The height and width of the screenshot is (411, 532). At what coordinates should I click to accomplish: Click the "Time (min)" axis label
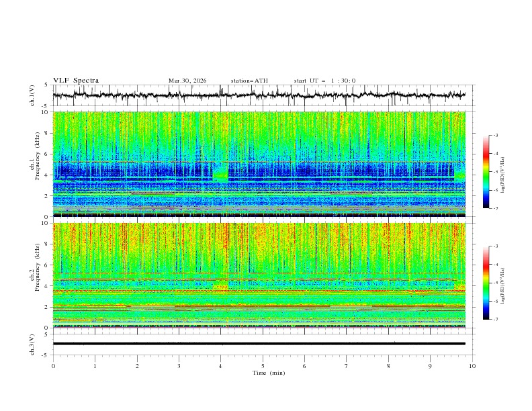pyautogui.click(x=269, y=373)
